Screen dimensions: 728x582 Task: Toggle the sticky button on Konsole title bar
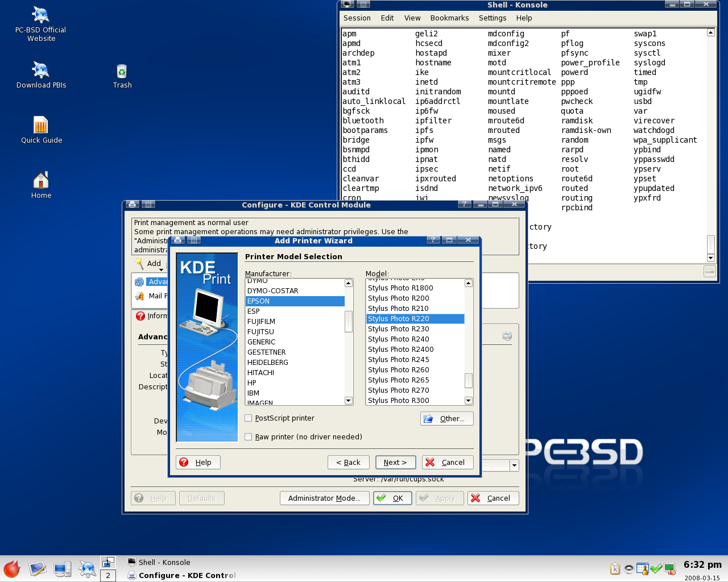click(x=363, y=5)
